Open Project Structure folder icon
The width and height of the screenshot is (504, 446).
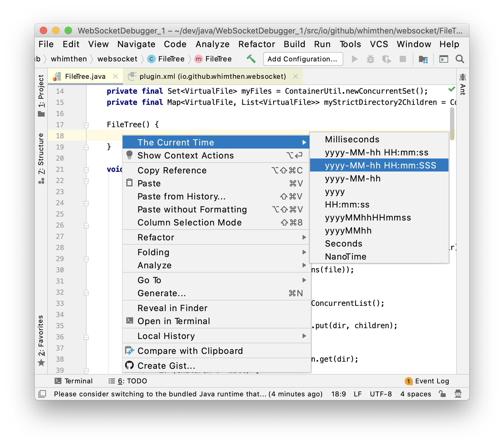(x=423, y=59)
